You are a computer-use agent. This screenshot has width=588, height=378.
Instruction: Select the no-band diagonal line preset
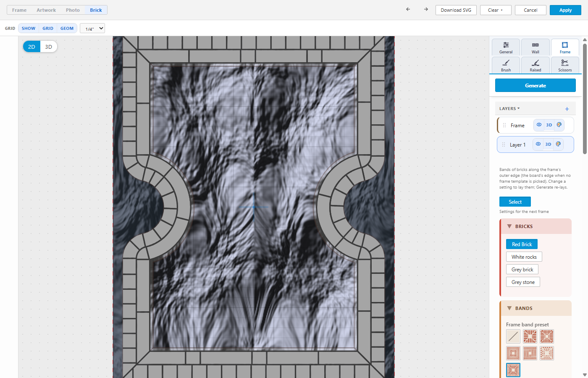tap(513, 336)
